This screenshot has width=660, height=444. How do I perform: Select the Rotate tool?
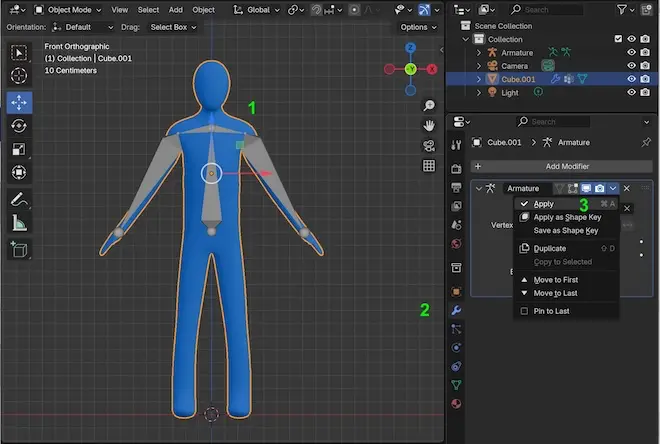pos(19,126)
